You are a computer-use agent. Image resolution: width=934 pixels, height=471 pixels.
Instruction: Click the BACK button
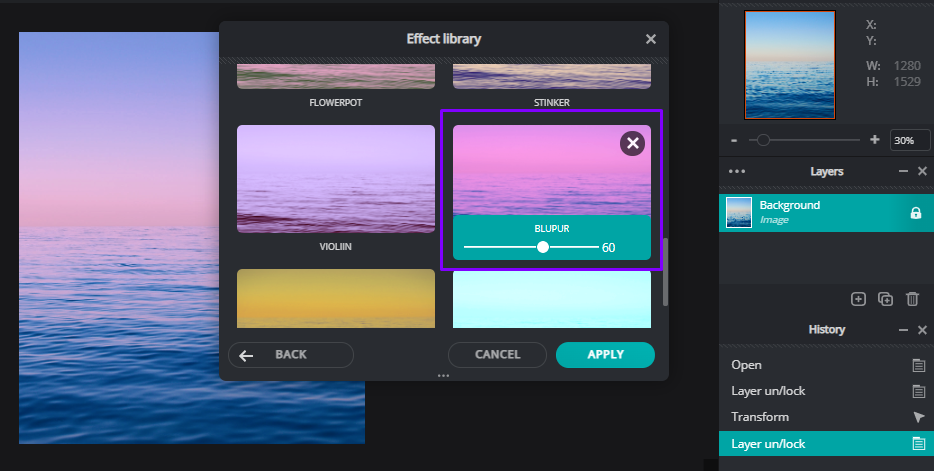(x=291, y=355)
